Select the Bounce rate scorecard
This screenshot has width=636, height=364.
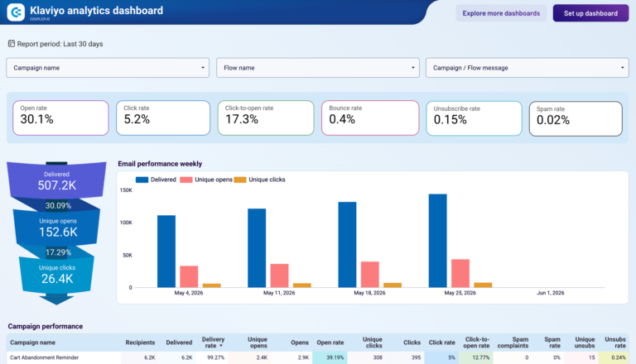[370, 117]
